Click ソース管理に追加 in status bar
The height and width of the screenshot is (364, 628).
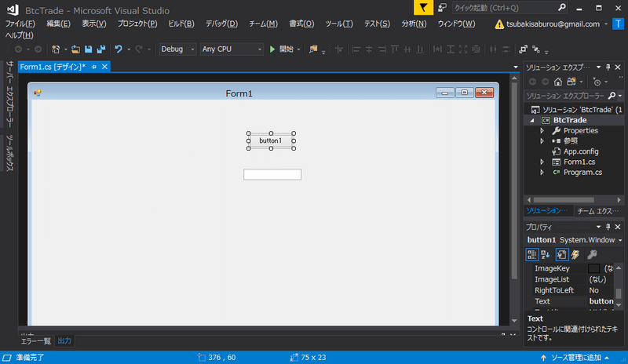click(576, 358)
